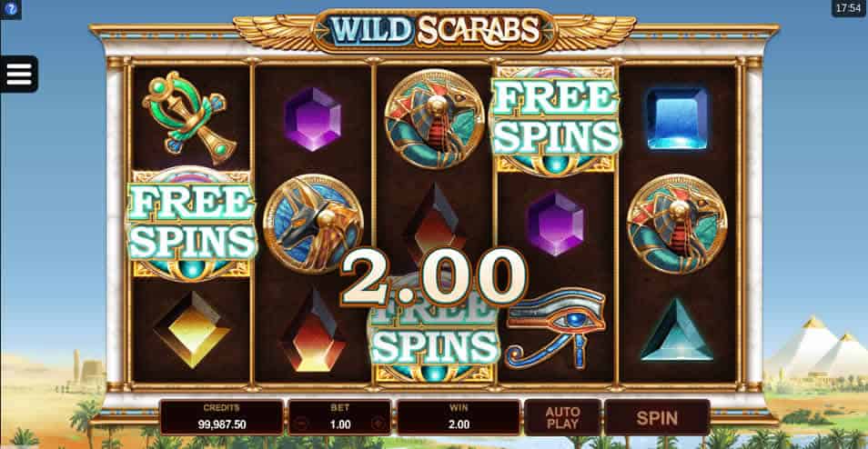Click the purple hexagon gem on reel two

tap(313, 119)
